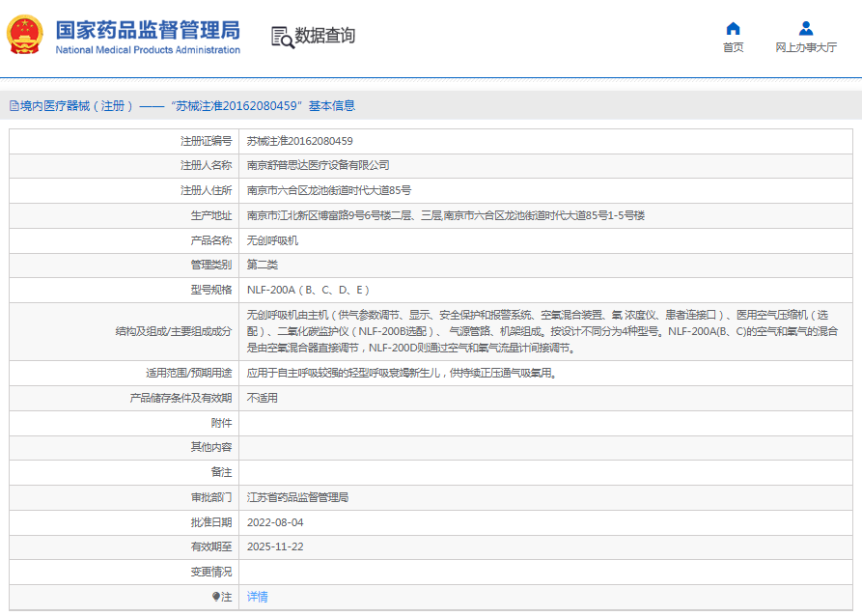Click model spec NLF-200A（B、C、D、E） cell

(308, 290)
